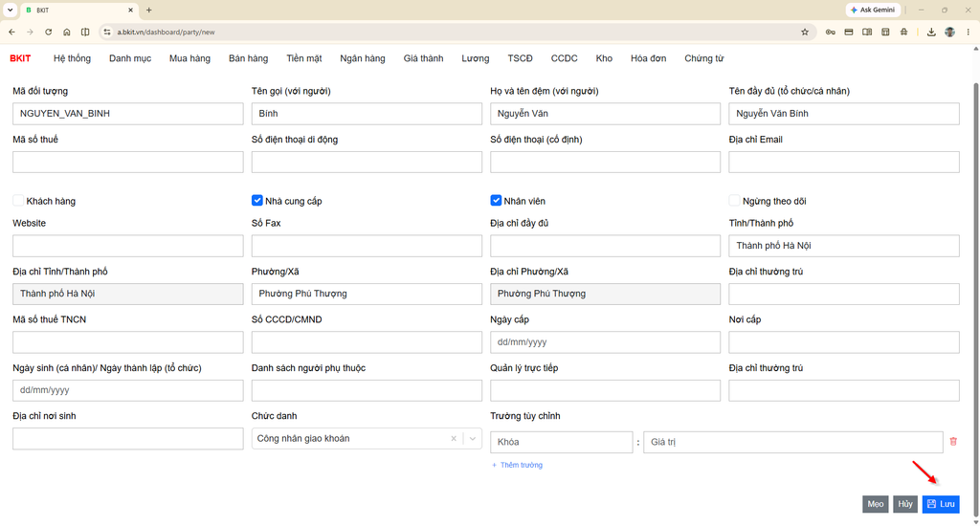Open the Ngân hàng menu
Viewport: 980px width, 526px height.
pos(363,58)
